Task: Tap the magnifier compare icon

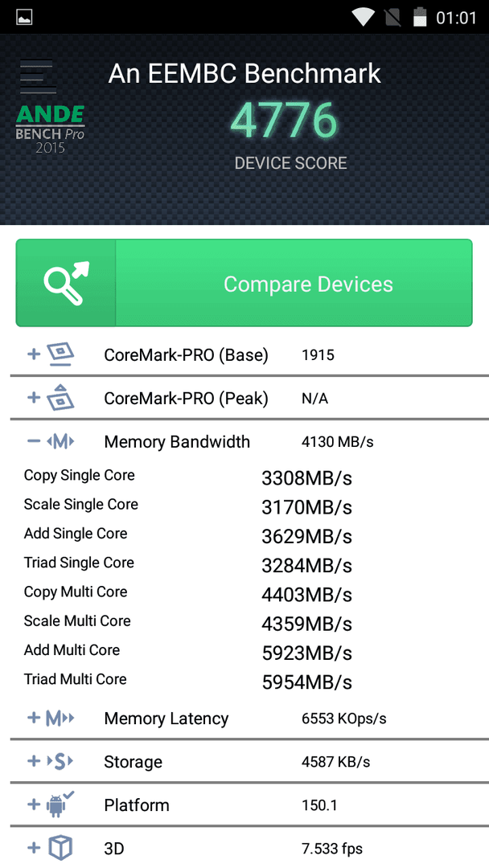Action: tap(66, 283)
